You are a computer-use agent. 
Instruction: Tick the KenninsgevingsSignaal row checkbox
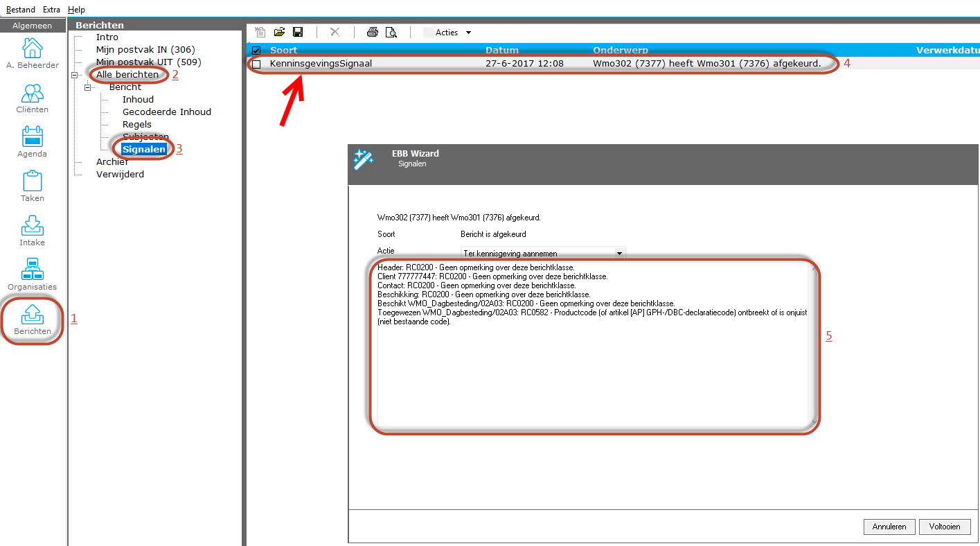coord(257,64)
